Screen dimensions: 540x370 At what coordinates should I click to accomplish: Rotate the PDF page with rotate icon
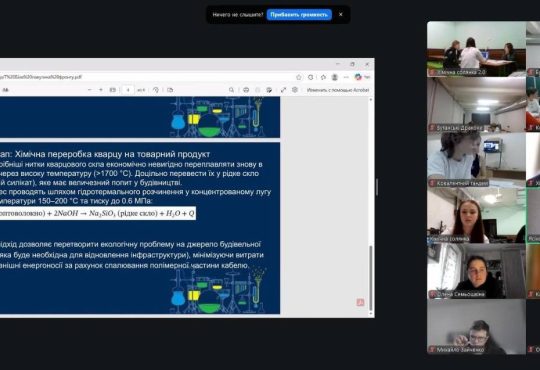[x=156, y=90]
